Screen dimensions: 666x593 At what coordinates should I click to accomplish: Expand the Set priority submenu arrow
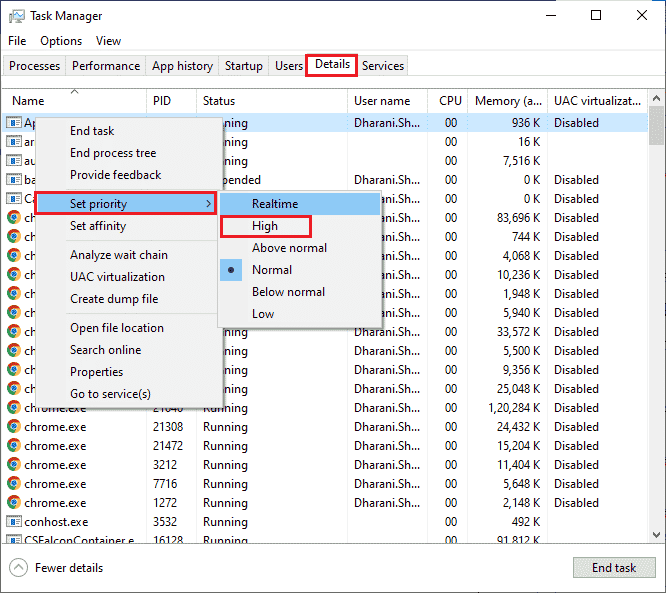pyautogui.click(x=208, y=204)
